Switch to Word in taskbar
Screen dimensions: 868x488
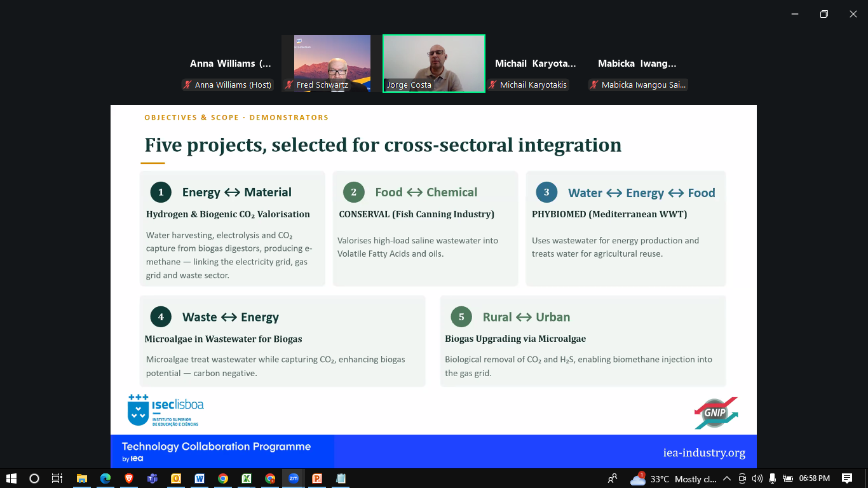coord(200,478)
